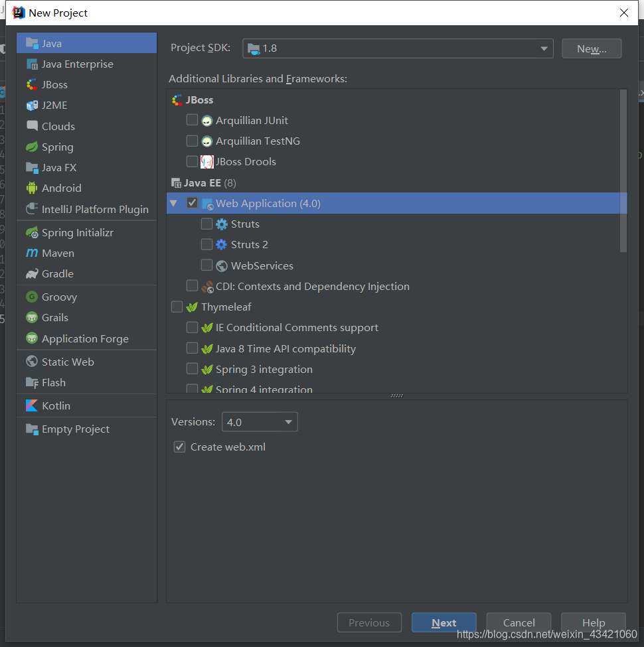Click the Groovy G icon
644x647 pixels.
point(32,296)
